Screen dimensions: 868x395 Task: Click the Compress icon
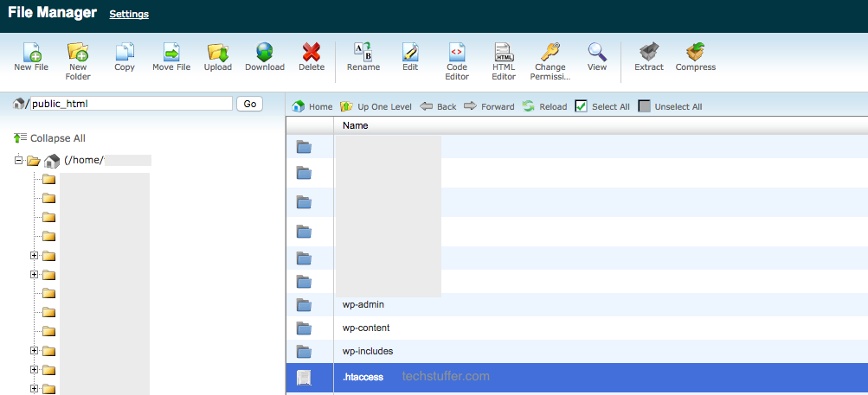pos(696,52)
